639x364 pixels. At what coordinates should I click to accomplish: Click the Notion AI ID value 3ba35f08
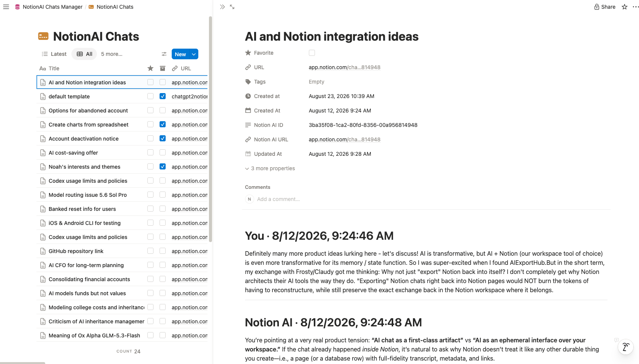[363, 125]
